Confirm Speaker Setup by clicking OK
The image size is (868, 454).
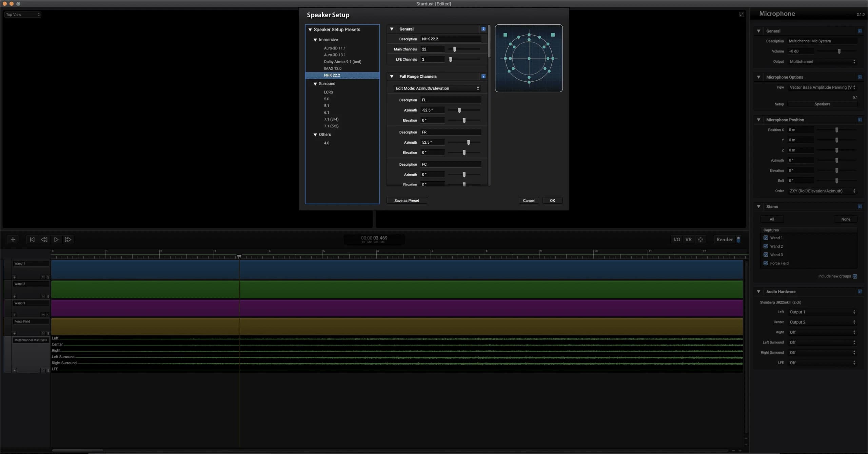click(552, 200)
